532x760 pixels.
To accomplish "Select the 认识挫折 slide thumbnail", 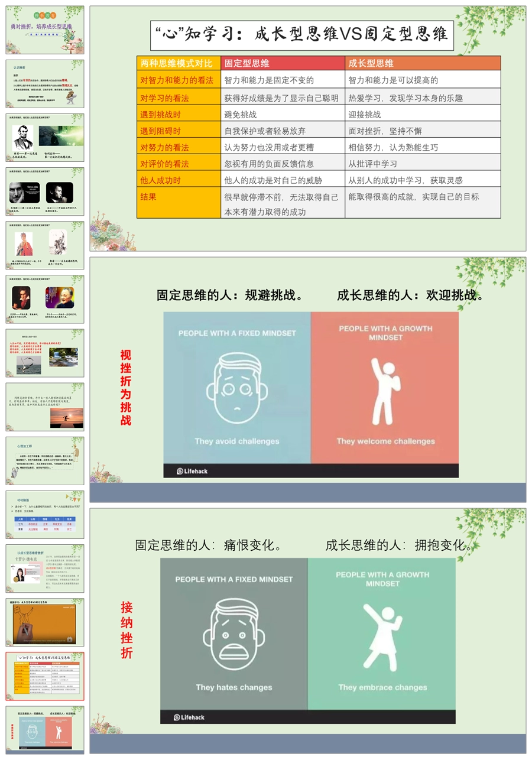I will tap(45, 83).
